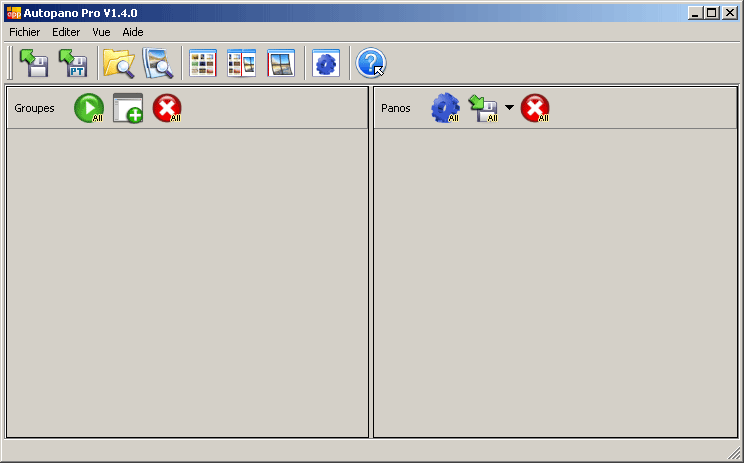744x463 pixels.
Task: Render all panos blue gear icon
Action: (445, 108)
